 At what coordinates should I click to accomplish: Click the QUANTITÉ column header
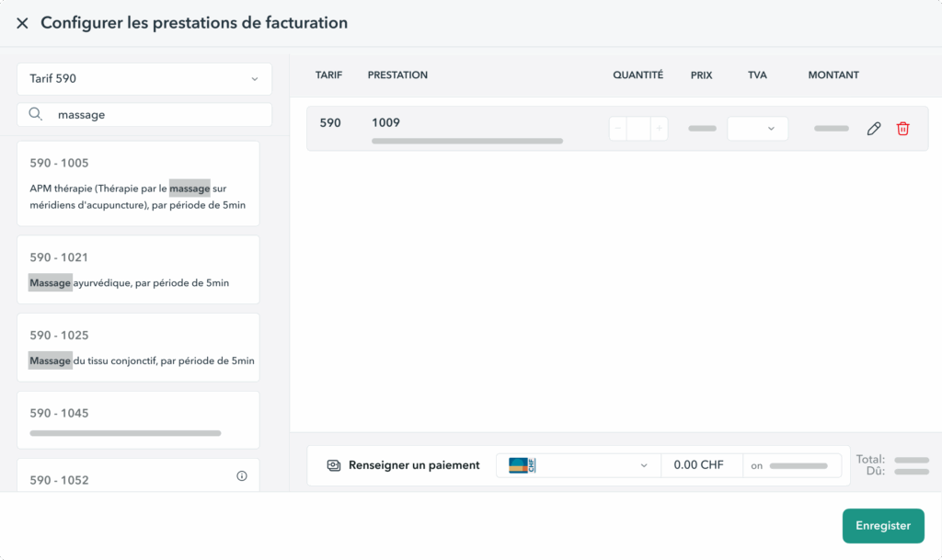(x=638, y=75)
